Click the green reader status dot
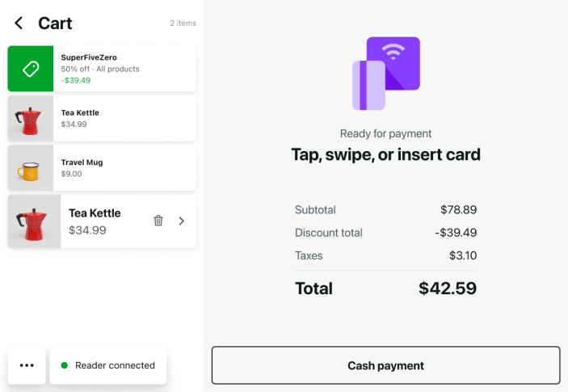Screen dimensions: 568x392 coord(65,365)
